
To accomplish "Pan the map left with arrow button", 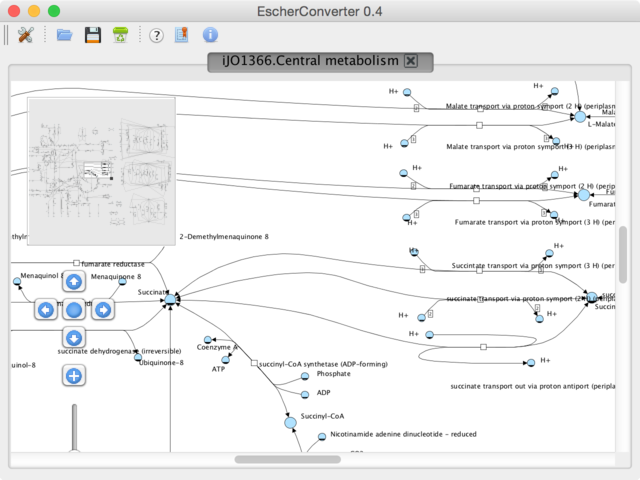I will 46,310.
